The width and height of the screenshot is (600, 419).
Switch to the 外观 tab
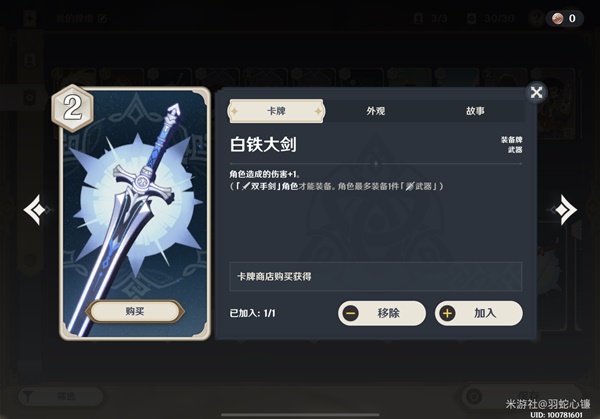(x=376, y=111)
